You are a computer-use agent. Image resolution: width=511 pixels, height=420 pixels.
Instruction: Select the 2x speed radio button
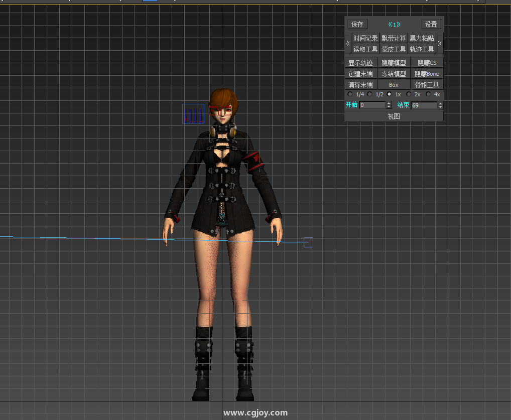pos(409,94)
